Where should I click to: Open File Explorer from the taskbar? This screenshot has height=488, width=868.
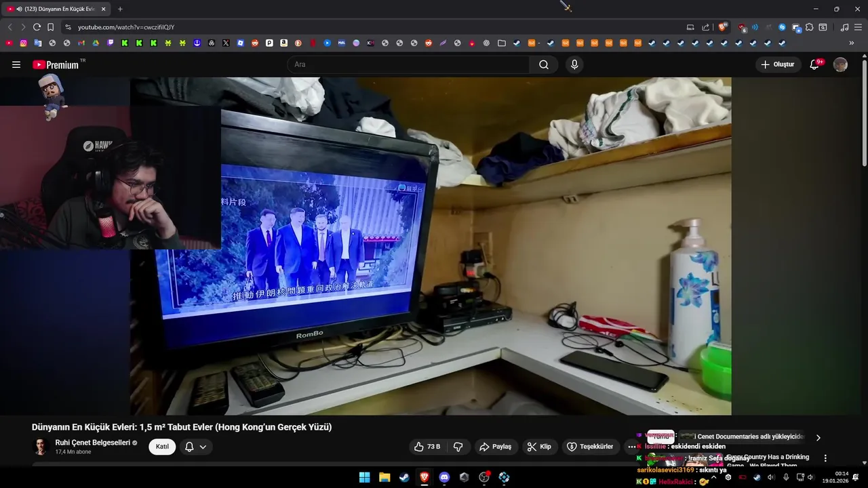coord(384,477)
